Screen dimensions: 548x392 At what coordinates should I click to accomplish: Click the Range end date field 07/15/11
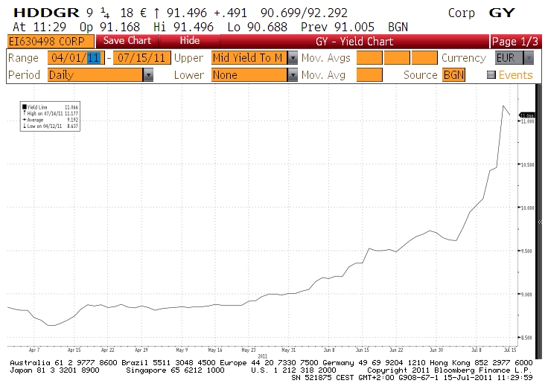click(142, 58)
